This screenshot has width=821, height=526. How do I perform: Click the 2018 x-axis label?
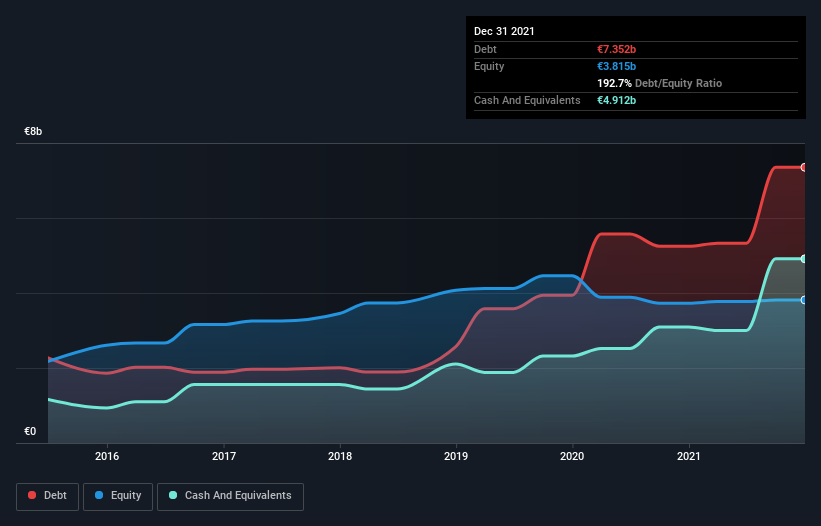click(x=340, y=456)
